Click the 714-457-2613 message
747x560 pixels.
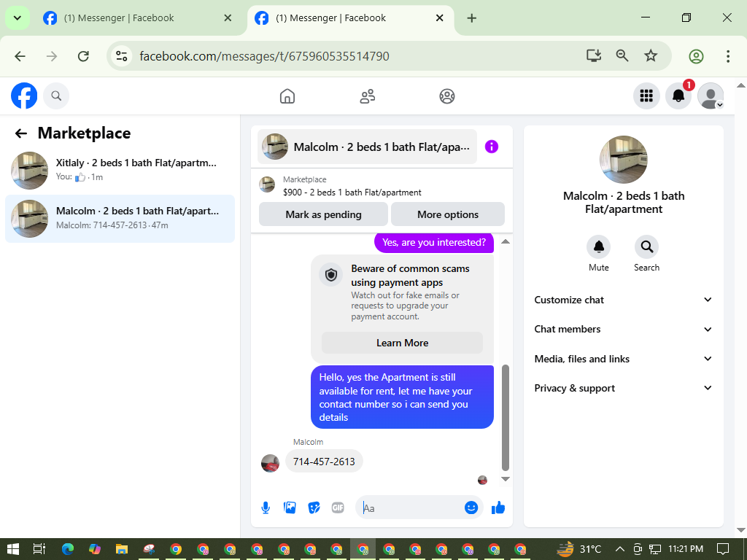click(324, 462)
